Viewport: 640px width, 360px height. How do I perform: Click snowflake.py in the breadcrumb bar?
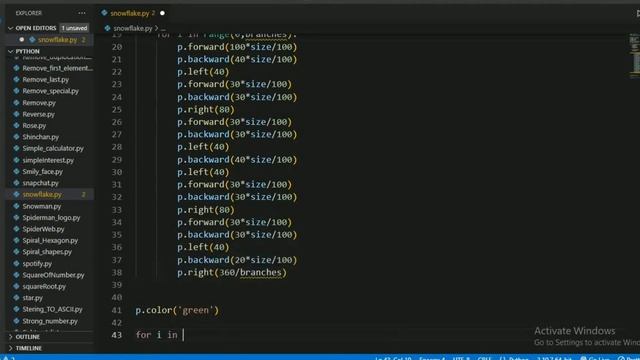point(133,28)
